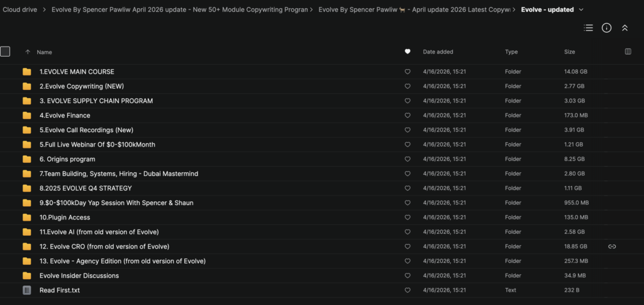Image resolution: width=644 pixels, height=305 pixels.
Task: Click folder icon of 1.EVOLVE MAIN COURSE
Action: click(x=26, y=72)
